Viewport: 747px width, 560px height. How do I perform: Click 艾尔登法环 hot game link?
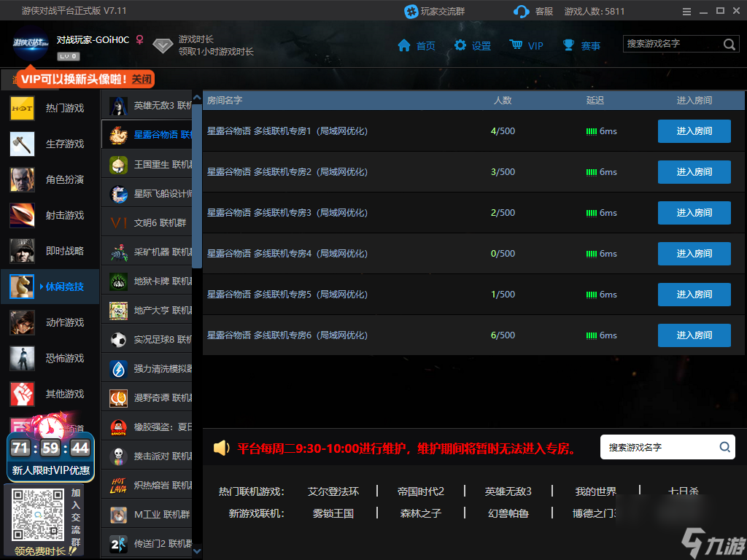333,491
